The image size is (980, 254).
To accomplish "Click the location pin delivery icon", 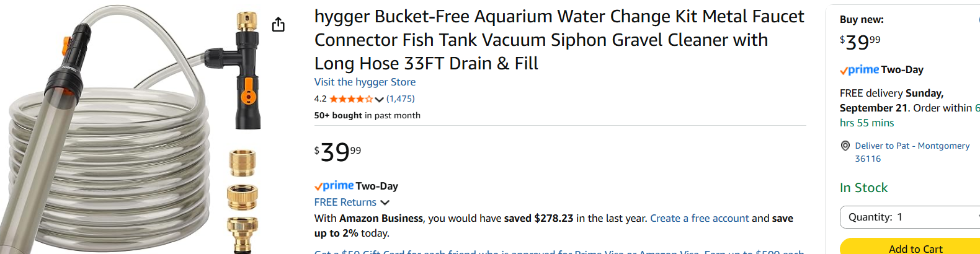I will click(845, 146).
